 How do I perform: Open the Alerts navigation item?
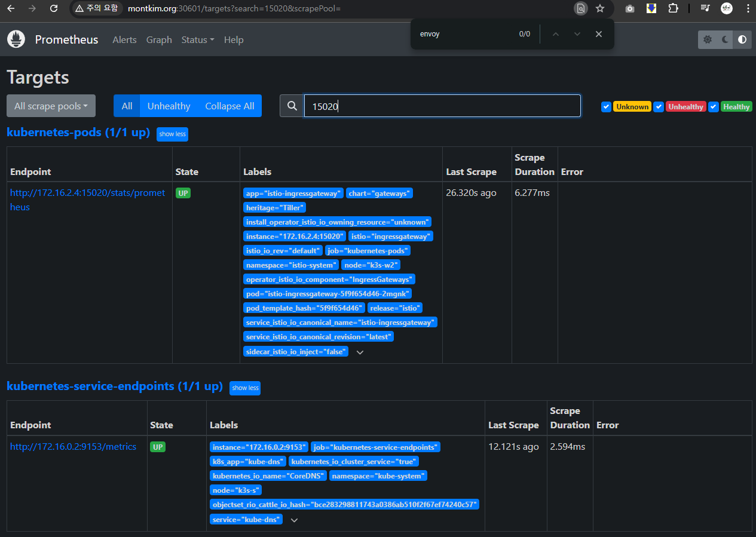(x=124, y=40)
